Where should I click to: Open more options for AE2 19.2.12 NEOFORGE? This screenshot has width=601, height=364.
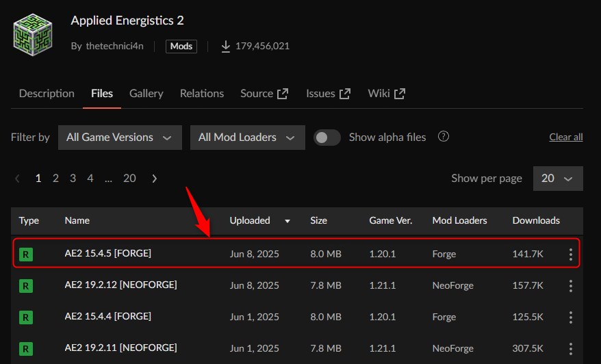570,286
